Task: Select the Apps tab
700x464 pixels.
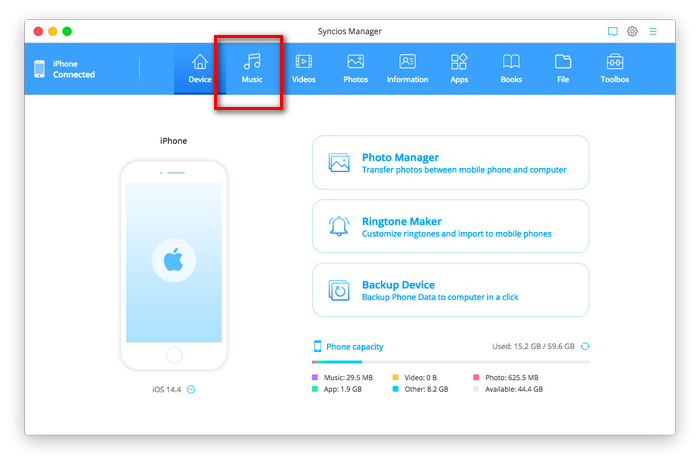Action: pyautogui.click(x=459, y=69)
